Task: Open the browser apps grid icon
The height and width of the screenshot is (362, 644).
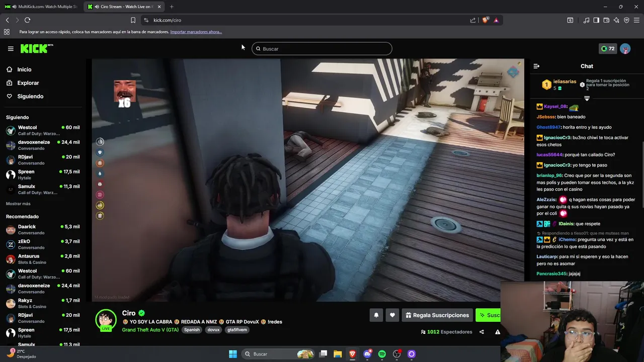Action: tap(7, 32)
